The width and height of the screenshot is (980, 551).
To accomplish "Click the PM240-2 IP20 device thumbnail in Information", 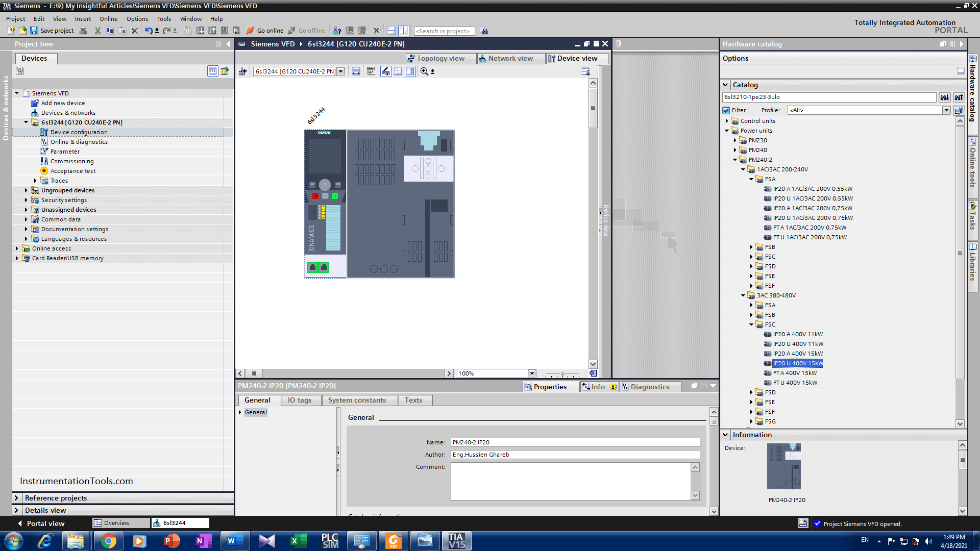I will click(783, 466).
